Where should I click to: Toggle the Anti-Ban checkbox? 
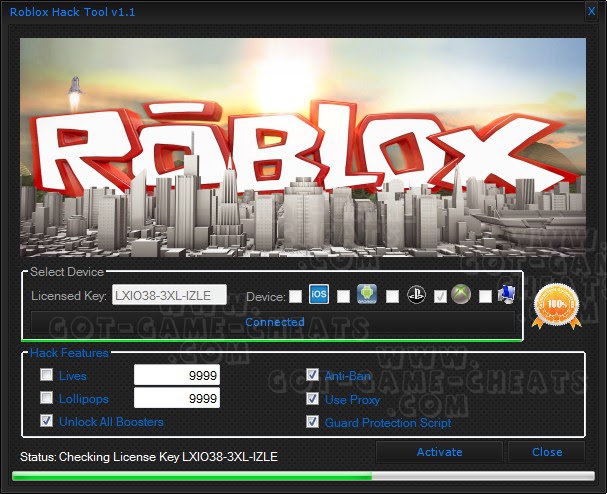click(x=312, y=374)
